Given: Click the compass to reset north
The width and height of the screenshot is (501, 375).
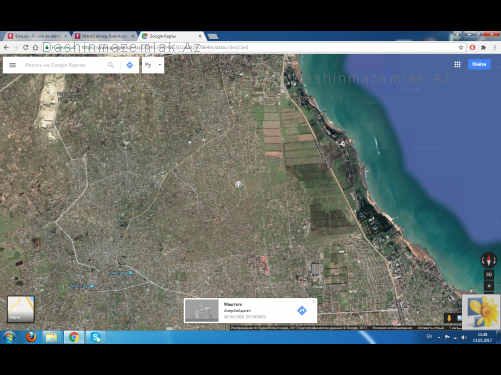Looking at the screenshot, I should click(489, 260).
